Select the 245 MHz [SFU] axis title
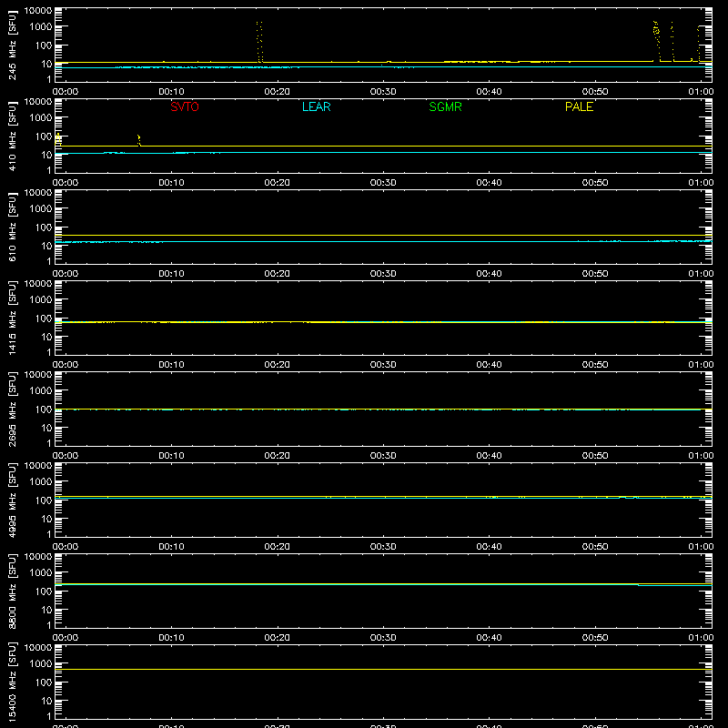The image size is (728, 728). pyautogui.click(x=12, y=45)
